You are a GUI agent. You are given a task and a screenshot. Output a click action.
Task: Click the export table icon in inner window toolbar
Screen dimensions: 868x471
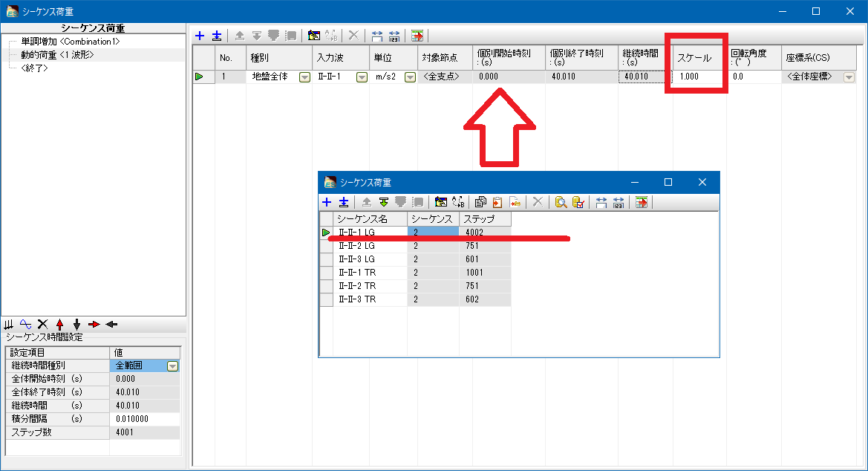642,202
